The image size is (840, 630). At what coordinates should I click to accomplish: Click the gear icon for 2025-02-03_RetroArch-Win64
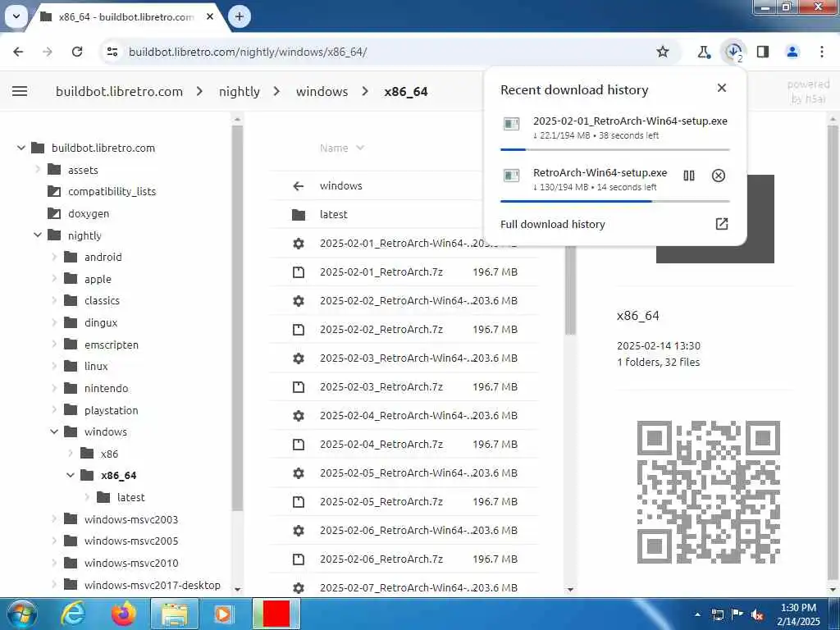pyautogui.click(x=299, y=358)
